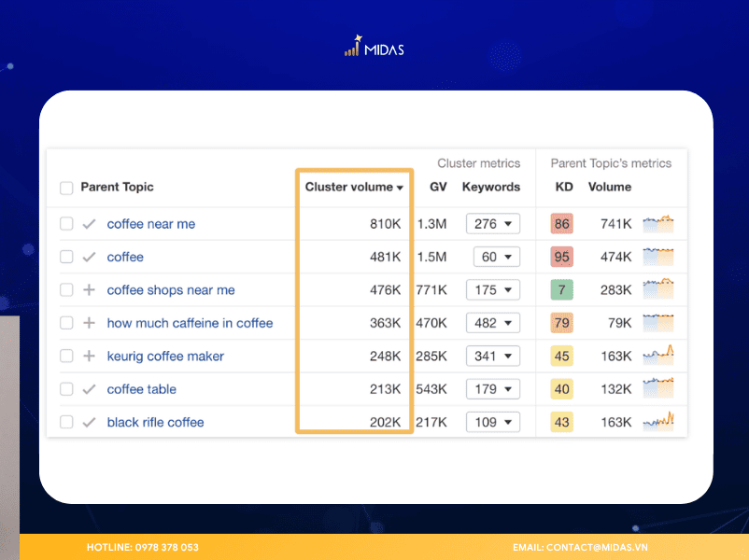Click the green KD badge 7

click(x=562, y=289)
